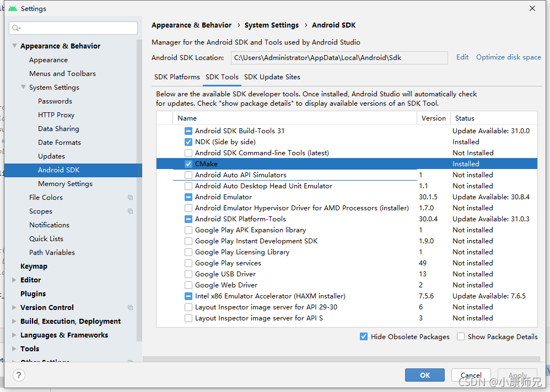Sort by the Name column header
Screen dimensions: 550x392
click(x=295, y=118)
